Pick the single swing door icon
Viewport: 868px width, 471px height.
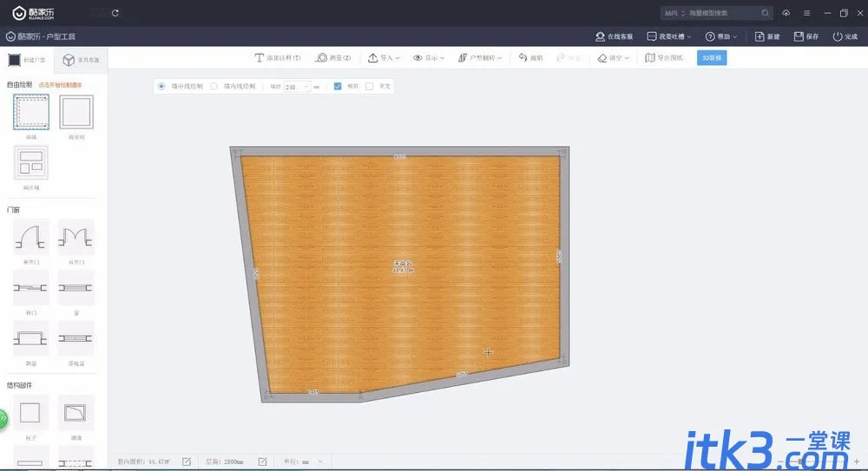(30, 237)
